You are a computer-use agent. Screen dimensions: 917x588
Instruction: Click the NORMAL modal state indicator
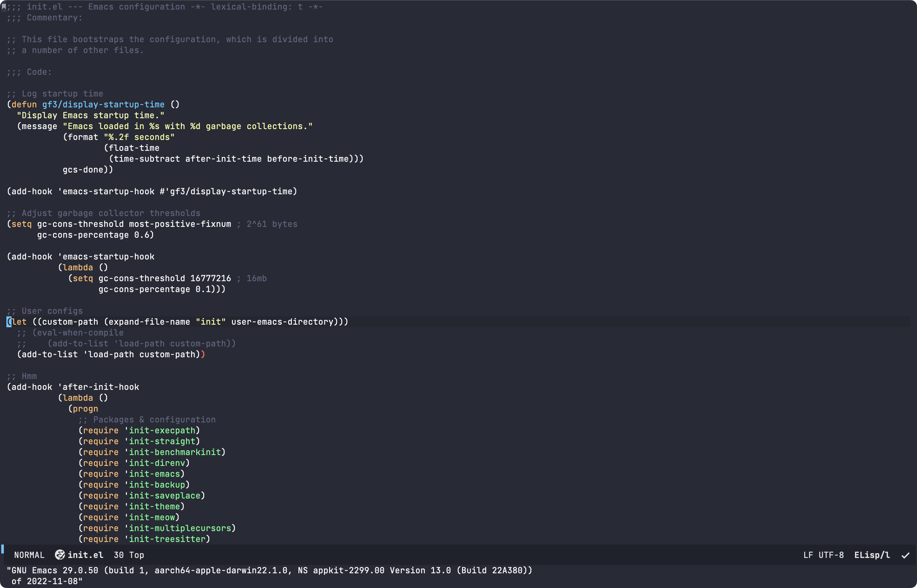tap(29, 555)
